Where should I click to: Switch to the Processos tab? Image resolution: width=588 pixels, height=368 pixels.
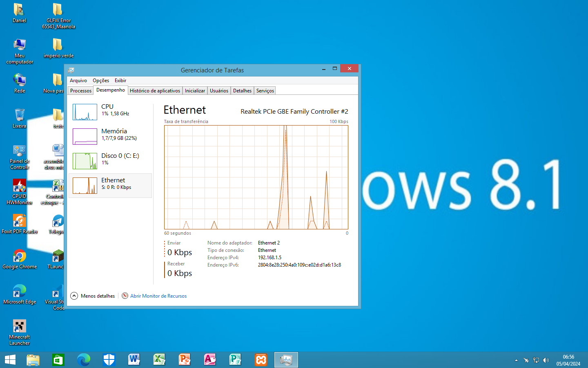pos(81,91)
